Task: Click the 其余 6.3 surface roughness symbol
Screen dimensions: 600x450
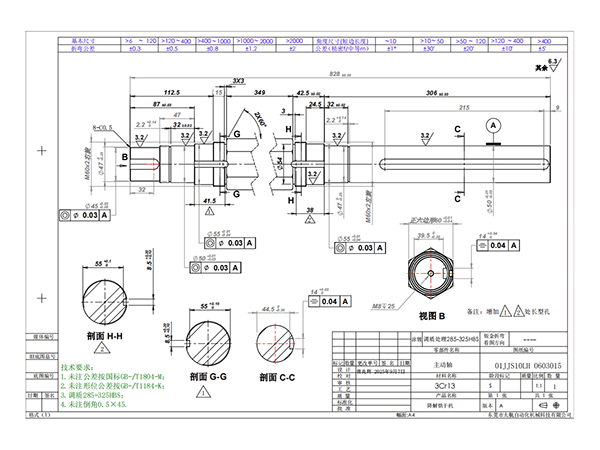Action: pyautogui.click(x=572, y=68)
